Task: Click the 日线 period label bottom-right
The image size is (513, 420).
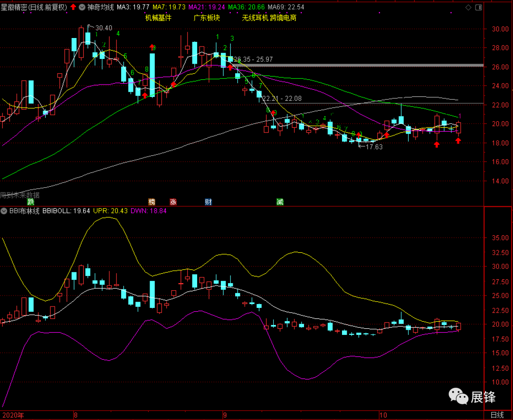Action: pos(497,415)
